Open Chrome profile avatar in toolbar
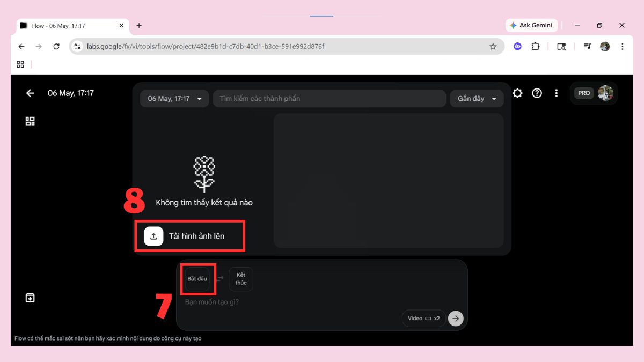The width and height of the screenshot is (644, 362). [605, 47]
